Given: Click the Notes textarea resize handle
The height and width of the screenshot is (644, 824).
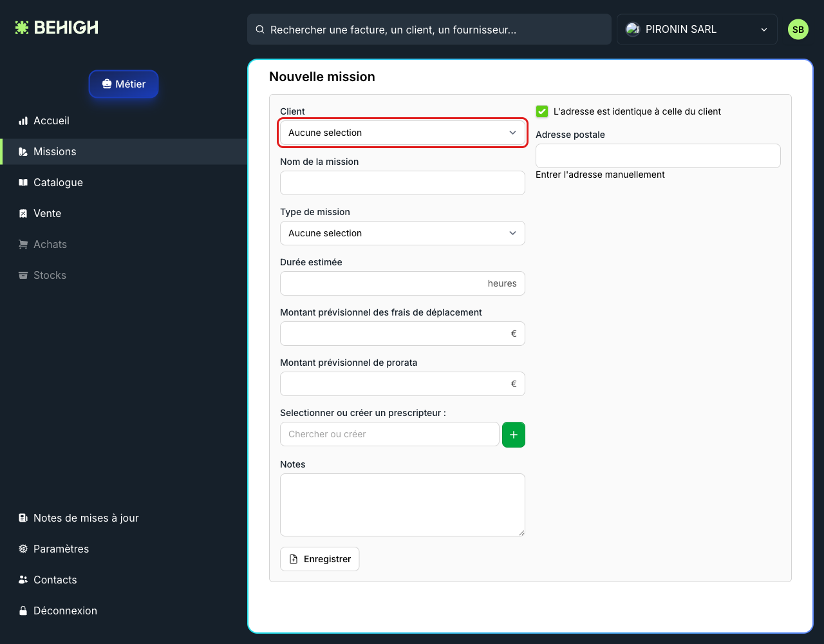Looking at the screenshot, I should coord(521,533).
